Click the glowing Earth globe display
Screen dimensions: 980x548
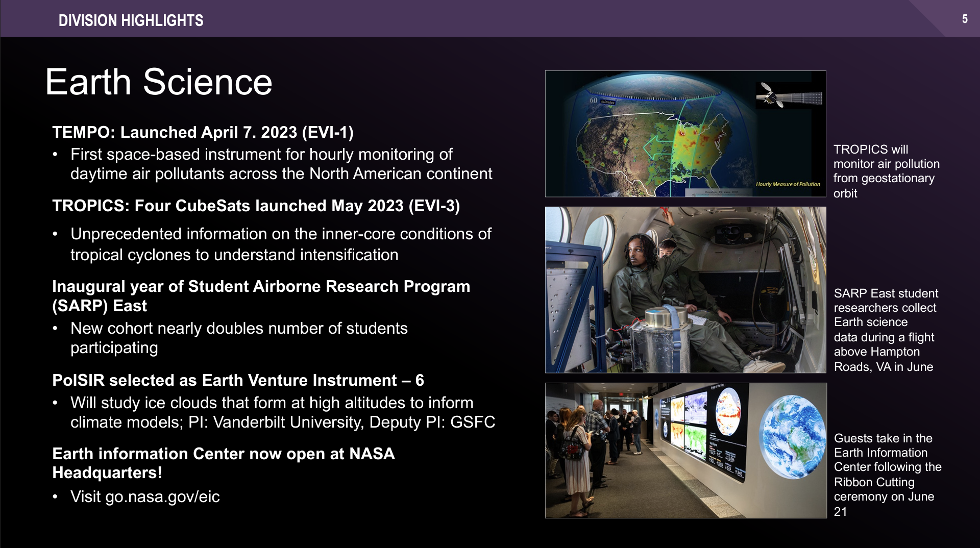pos(792,437)
